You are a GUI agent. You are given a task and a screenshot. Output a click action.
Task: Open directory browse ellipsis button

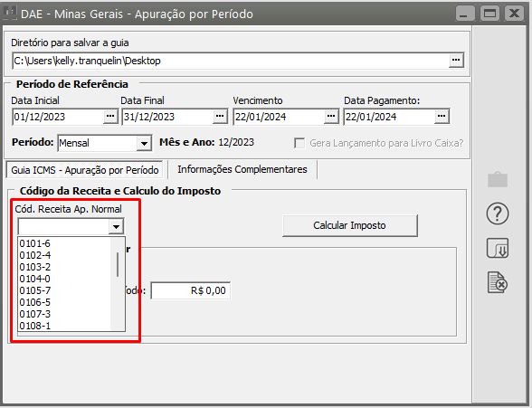(456, 61)
